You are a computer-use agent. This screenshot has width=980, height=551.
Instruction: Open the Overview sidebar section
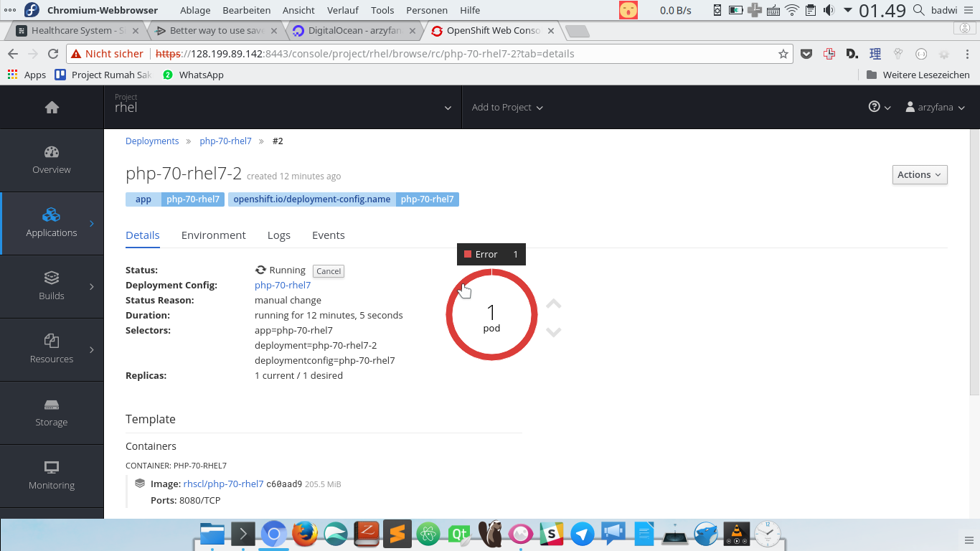point(52,160)
